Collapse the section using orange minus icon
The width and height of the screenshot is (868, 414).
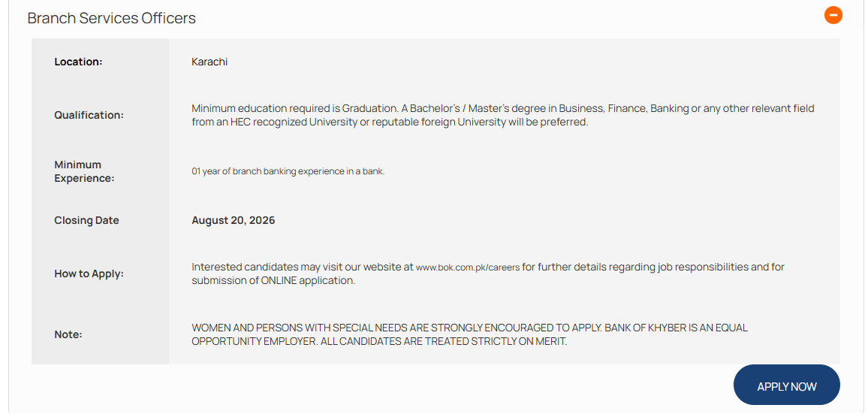tap(833, 15)
